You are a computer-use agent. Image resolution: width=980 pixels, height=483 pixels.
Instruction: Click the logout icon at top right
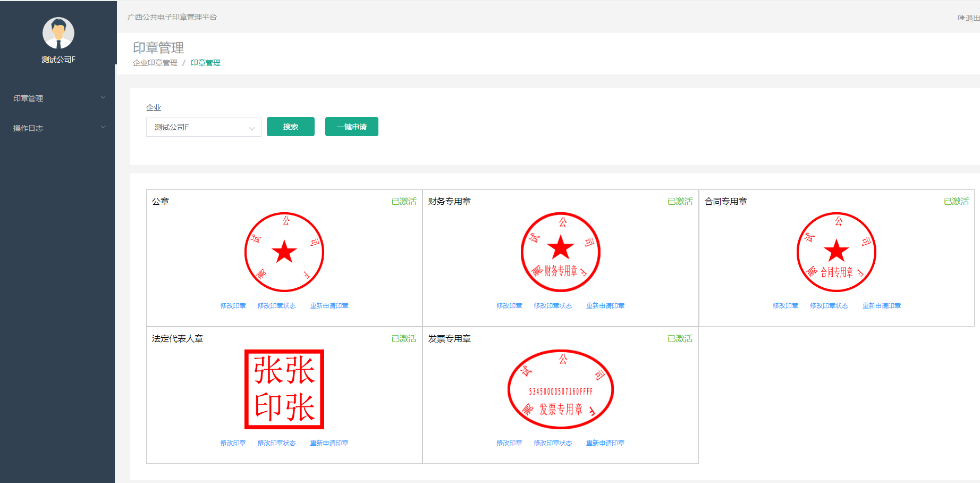[x=961, y=18]
